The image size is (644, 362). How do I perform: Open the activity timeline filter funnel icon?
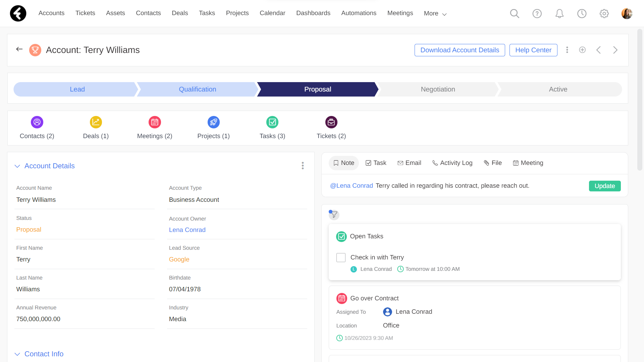334,215
